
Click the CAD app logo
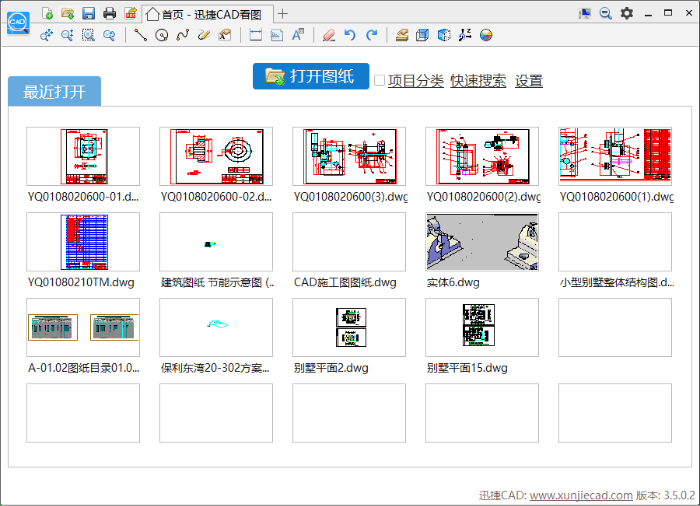tap(18, 22)
